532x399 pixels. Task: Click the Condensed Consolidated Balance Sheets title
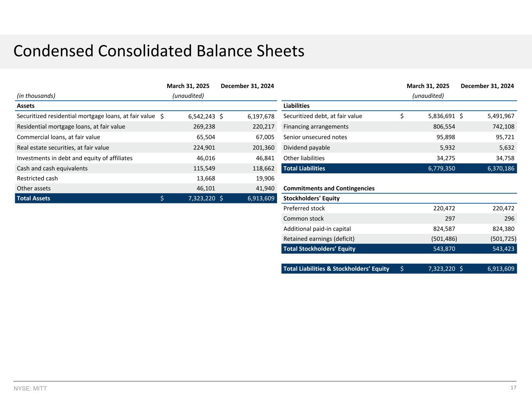159,51
